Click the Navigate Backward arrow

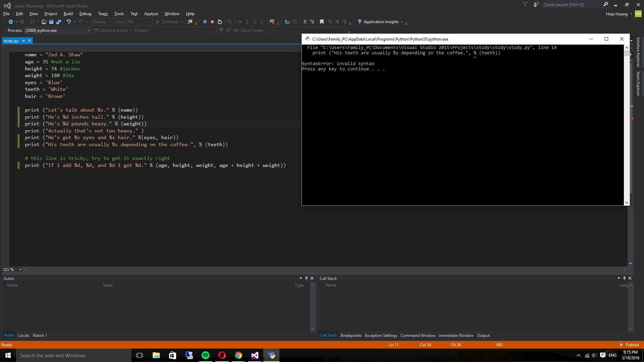click(x=11, y=22)
